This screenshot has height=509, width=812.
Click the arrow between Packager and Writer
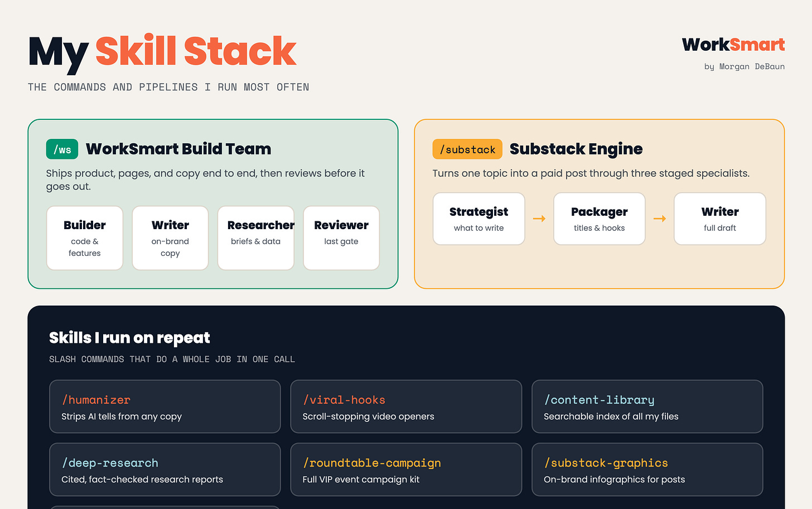660,219
